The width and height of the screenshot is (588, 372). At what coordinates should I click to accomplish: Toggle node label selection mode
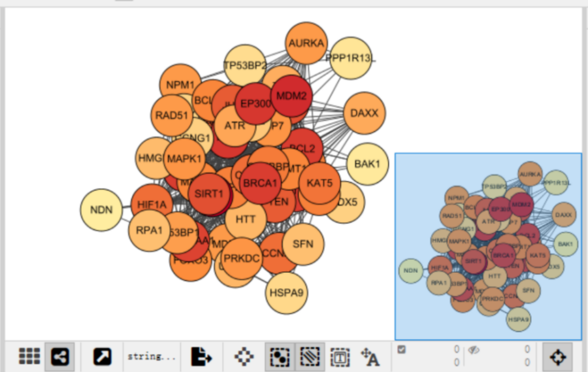370,357
